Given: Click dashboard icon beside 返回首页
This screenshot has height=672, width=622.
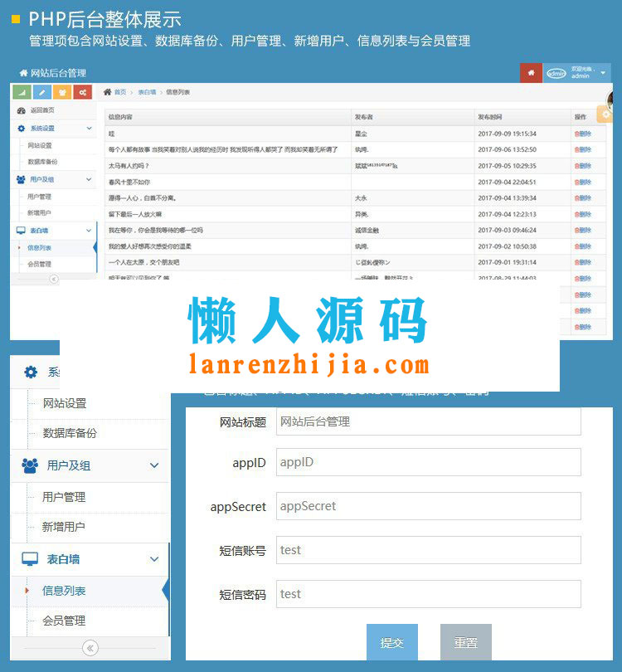Looking at the screenshot, I should (22, 110).
